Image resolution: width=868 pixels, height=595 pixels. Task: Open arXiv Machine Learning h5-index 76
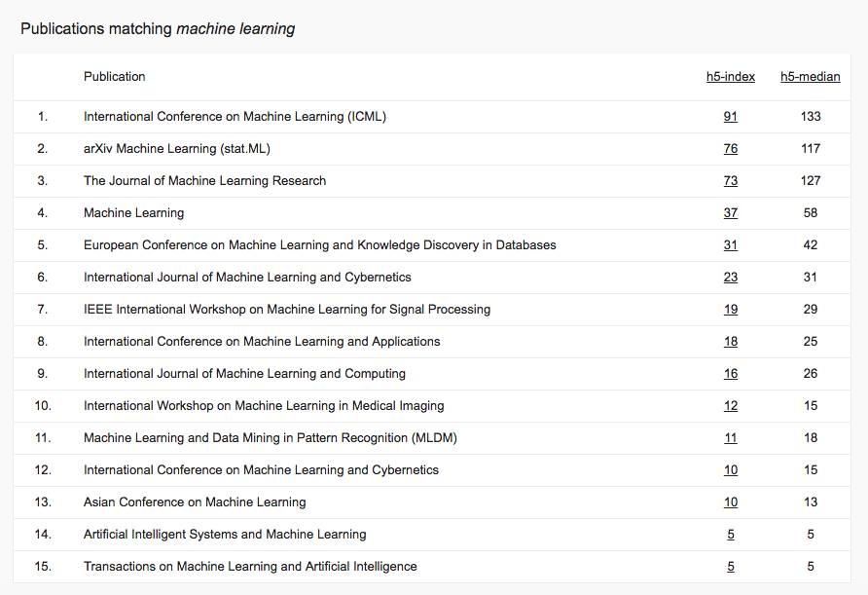click(730, 149)
